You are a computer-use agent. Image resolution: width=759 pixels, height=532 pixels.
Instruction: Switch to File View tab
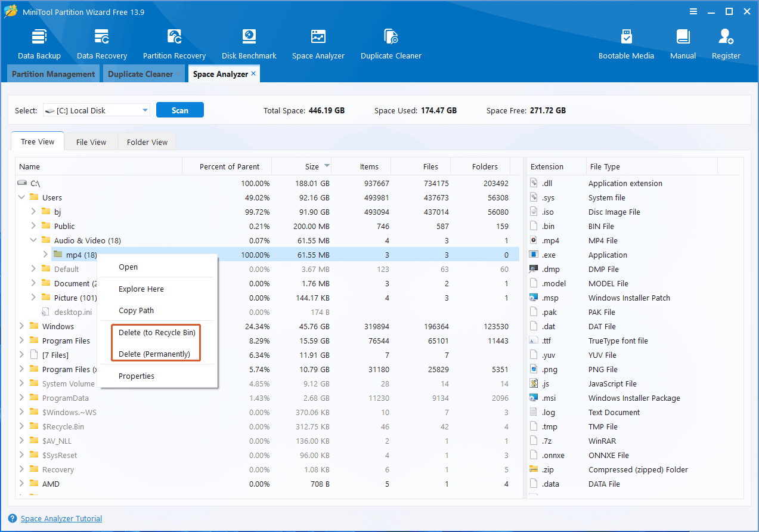tap(91, 142)
